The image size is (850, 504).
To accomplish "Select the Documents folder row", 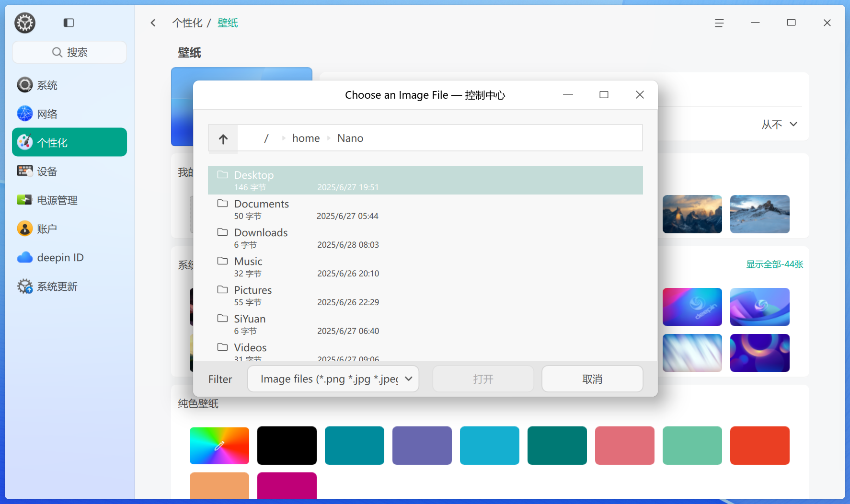I will click(x=425, y=209).
